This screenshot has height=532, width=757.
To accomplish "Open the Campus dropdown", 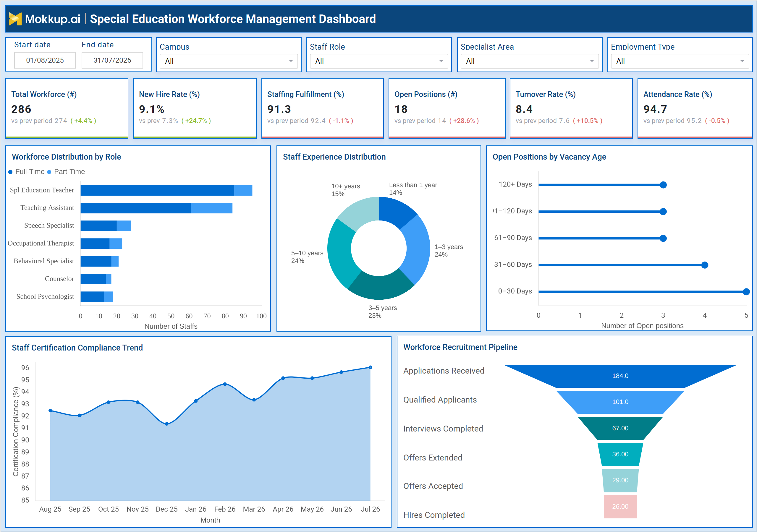I will pos(229,61).
